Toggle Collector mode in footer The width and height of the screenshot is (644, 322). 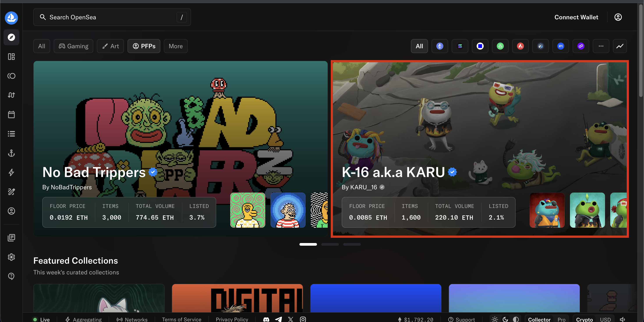539,319
